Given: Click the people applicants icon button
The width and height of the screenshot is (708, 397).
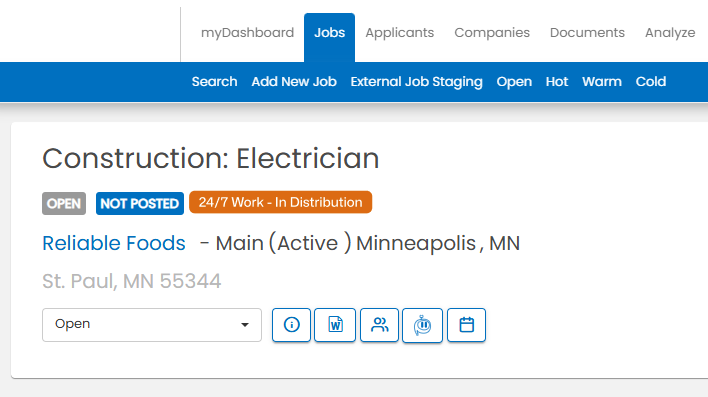Looking at the screenshot, I should point(379,325).
